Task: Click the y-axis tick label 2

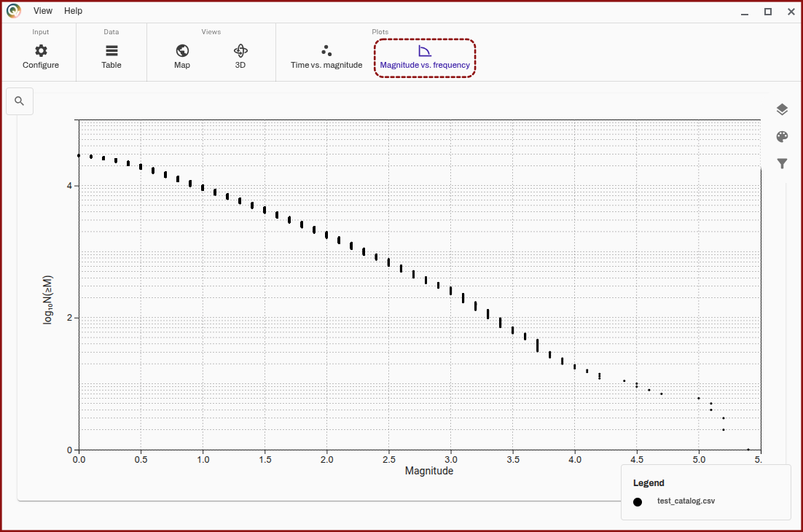Action: point(70,318)
